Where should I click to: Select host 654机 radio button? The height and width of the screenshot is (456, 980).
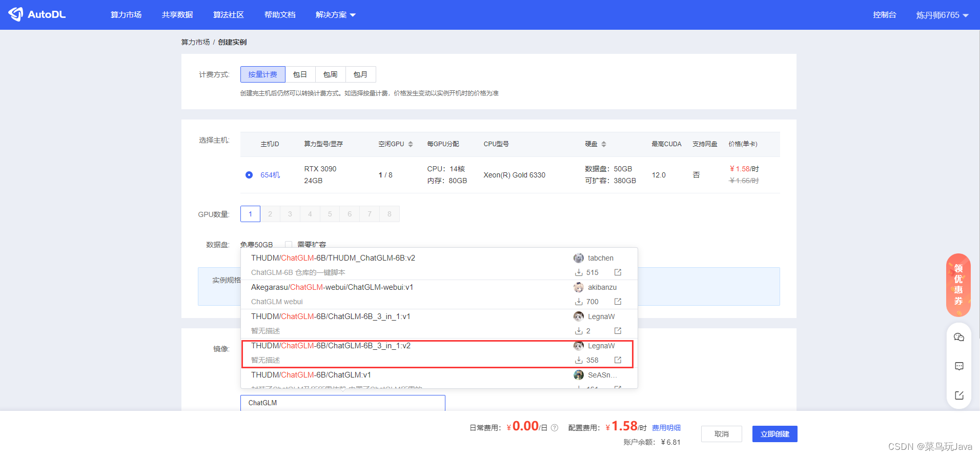pos(249,175)
